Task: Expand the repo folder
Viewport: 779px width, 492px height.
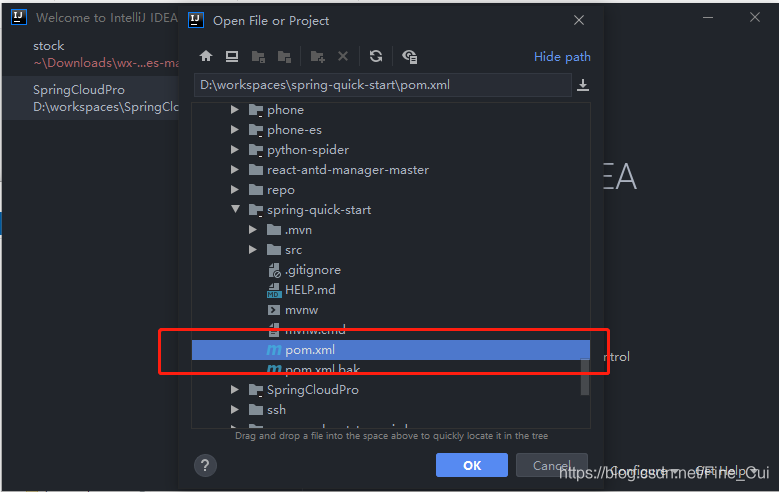Action: (234, 189)
